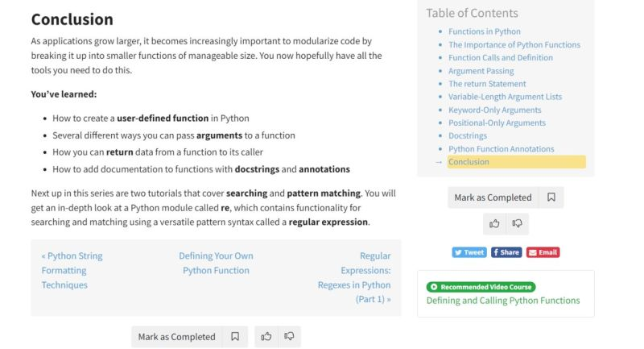
Task: Toggle sidebar Mark as Completed
Action: (x=493, y=197)
